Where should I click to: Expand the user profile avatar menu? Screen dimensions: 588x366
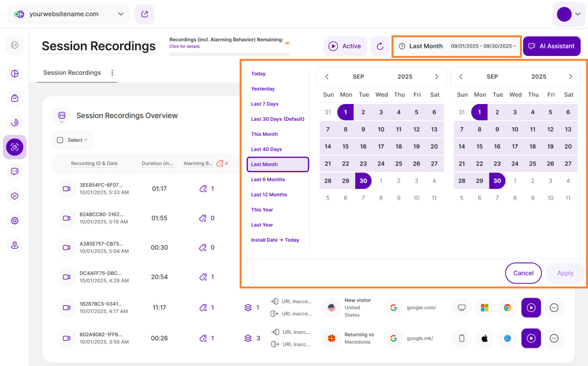[568, 14]
